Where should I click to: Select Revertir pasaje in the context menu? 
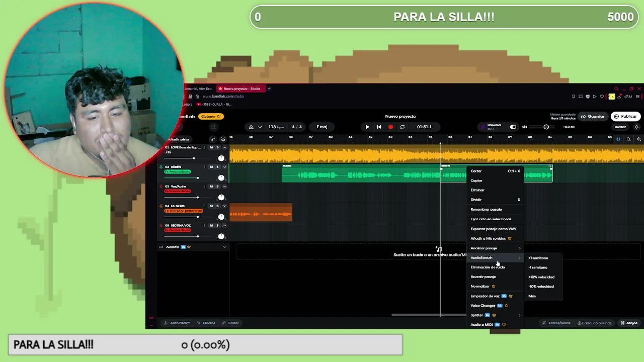click(x=495, y=277)
